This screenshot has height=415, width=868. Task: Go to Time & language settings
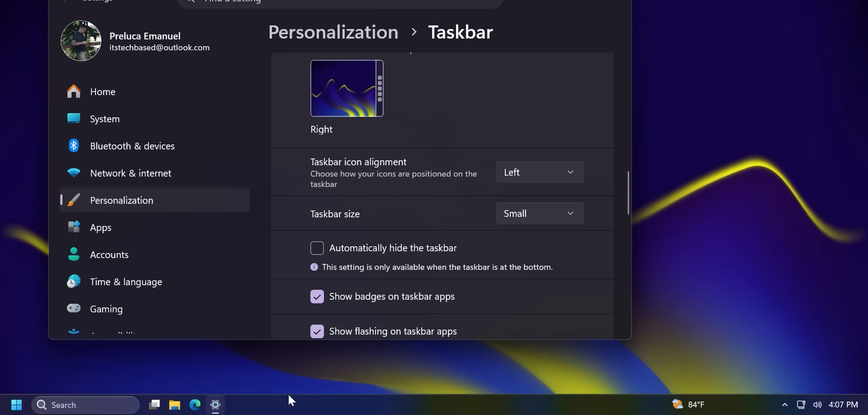[155, 282]
